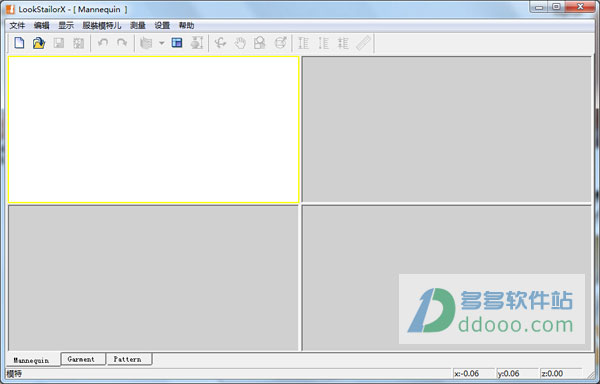600x384 pixels.
Task: Switch to the Garment tab
Action: (x=83, y=359)
